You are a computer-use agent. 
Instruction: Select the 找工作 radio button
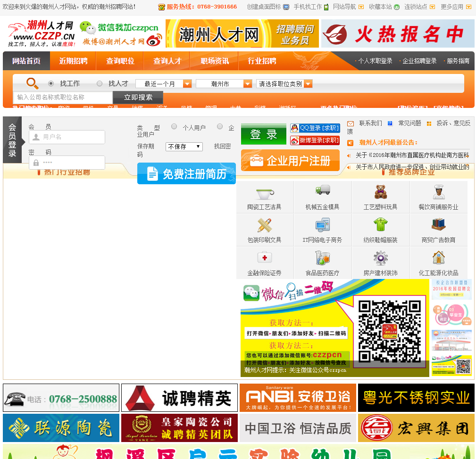(51, 83)
